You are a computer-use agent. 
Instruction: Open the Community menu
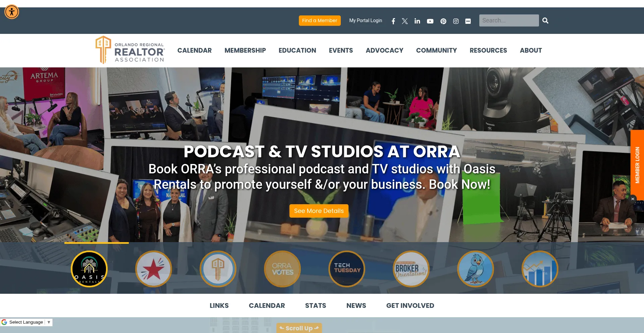coord(436,50)
